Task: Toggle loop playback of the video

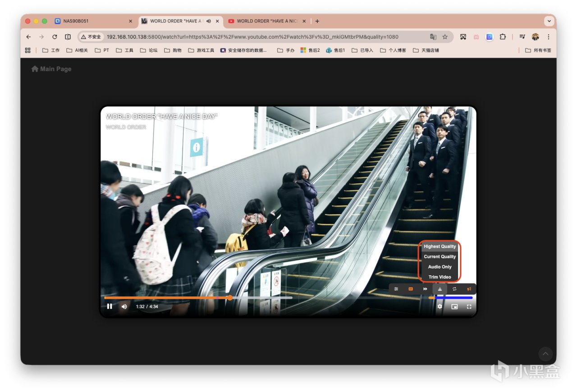Action: tap(454, 289)
